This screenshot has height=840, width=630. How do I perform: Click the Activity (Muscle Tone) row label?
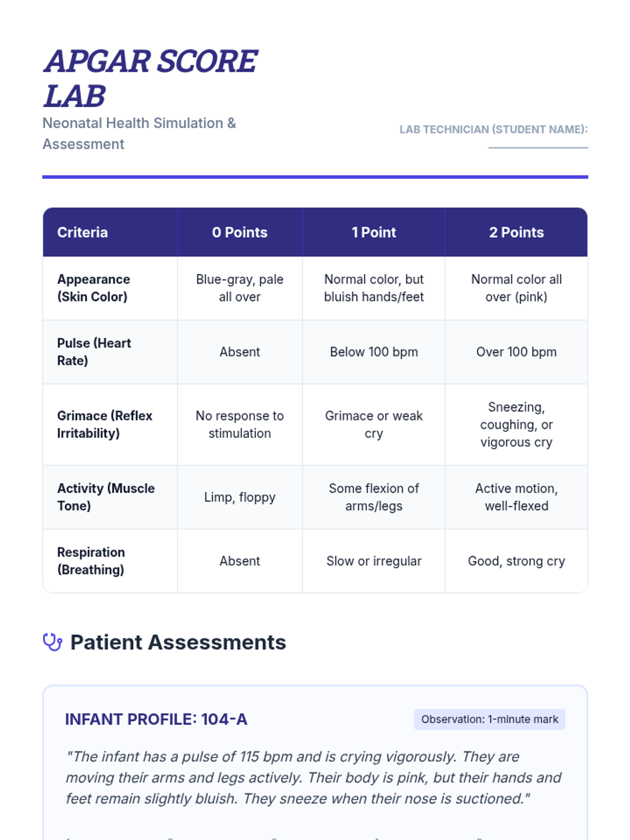click(x=106, y=497)
